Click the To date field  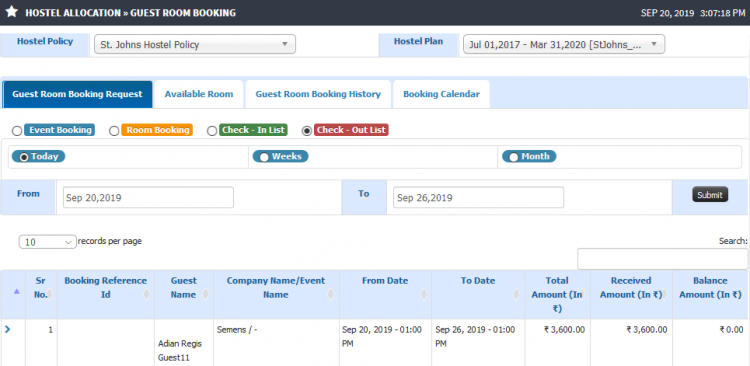click(478, 198)
